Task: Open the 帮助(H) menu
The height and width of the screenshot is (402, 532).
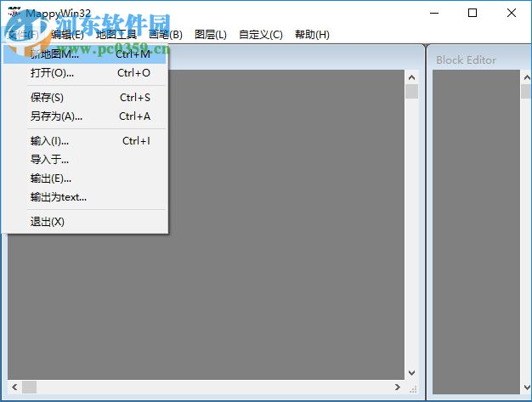Action: coord(312,35)
